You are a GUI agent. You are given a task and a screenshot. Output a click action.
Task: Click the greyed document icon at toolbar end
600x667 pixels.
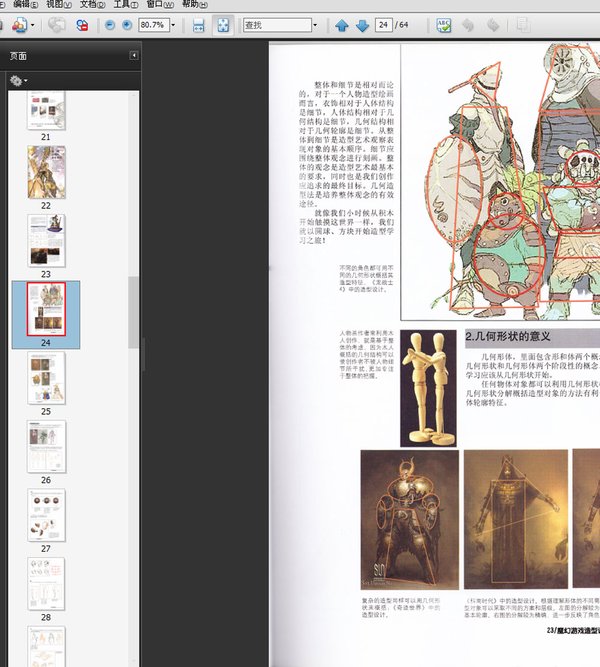(523, 25)
